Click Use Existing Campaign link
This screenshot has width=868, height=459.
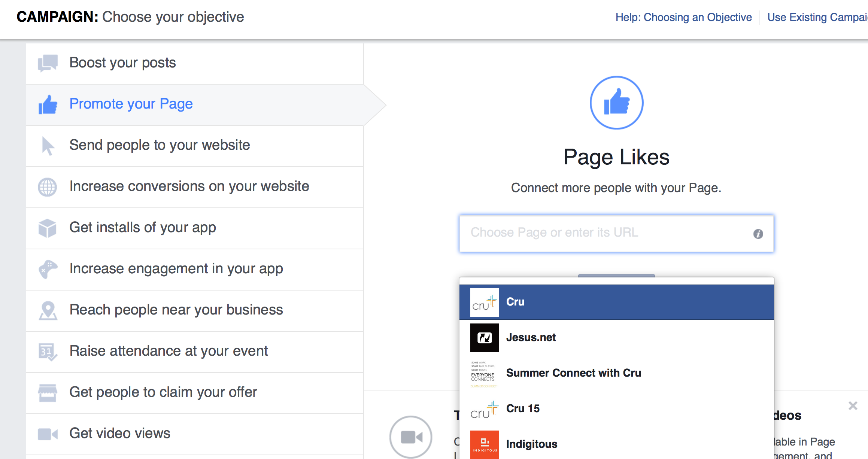pos(817,17)
